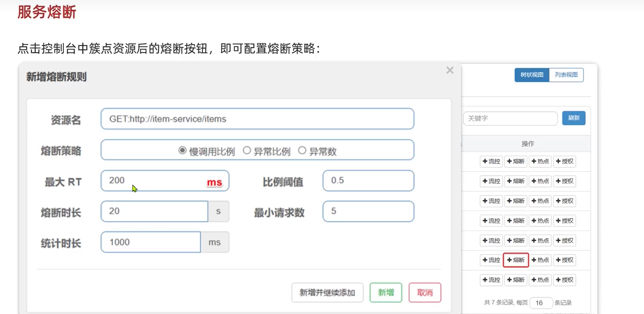
Task: Switch to the 树状视图 tab
Action: (x=532, y=75)
